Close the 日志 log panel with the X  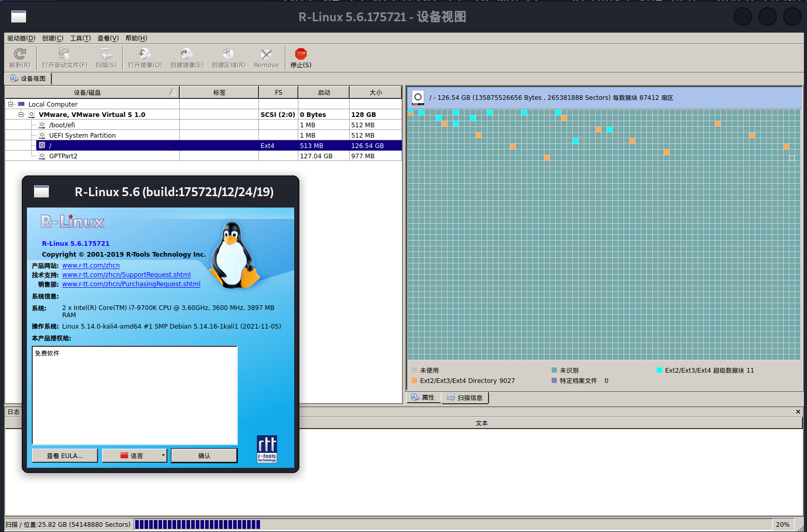(798, 411)
